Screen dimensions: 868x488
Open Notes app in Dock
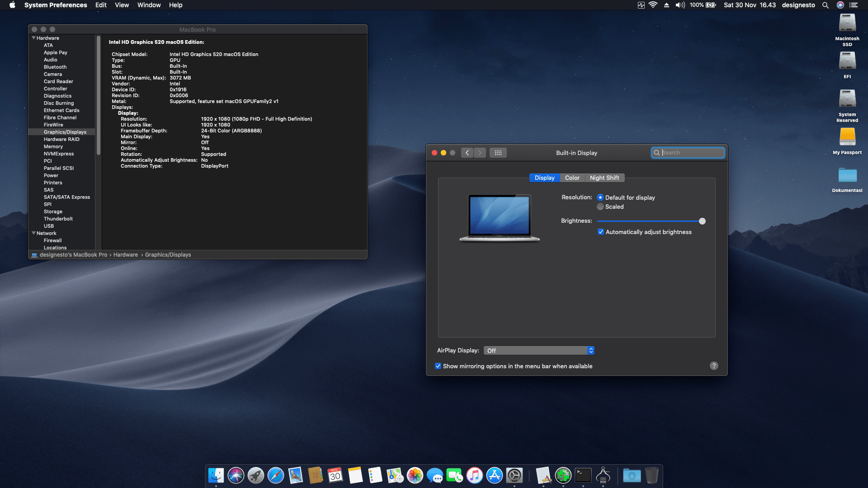355,475
